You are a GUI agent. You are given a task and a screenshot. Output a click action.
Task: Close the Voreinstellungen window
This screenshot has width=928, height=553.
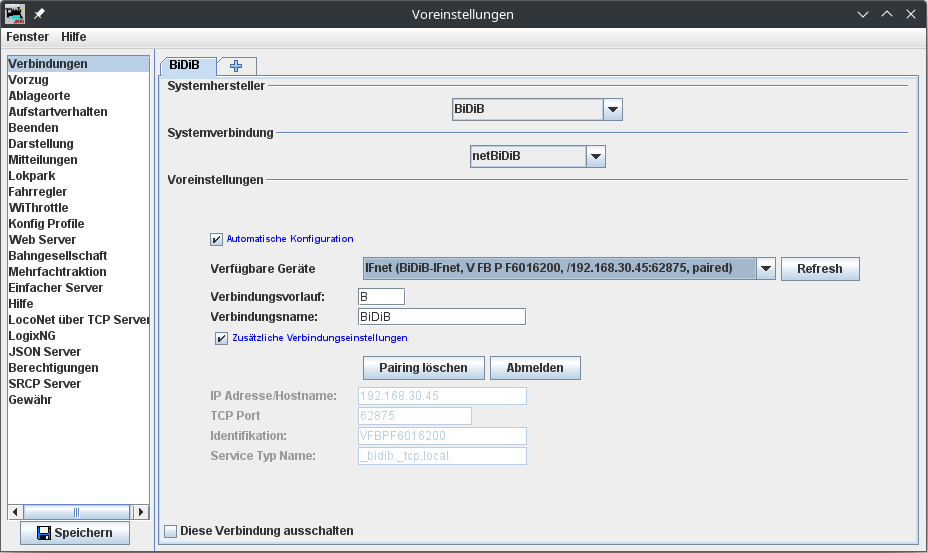coord(911,14)
